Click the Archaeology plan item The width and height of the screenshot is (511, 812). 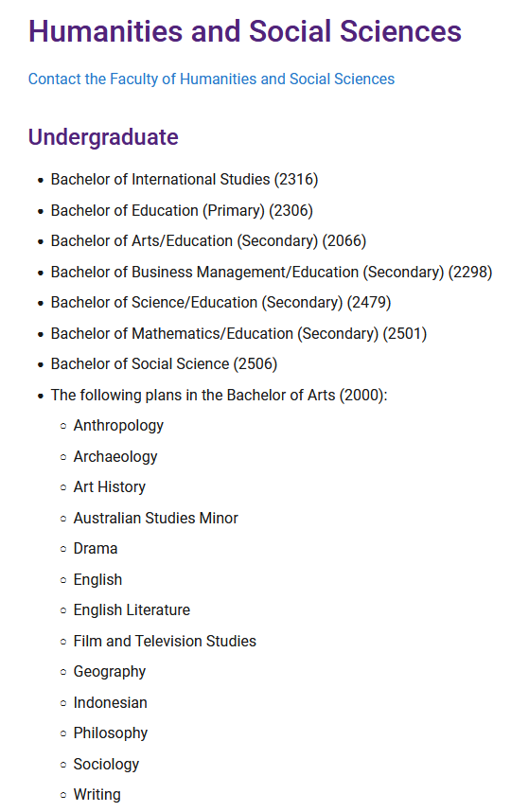tap(115, 457)
